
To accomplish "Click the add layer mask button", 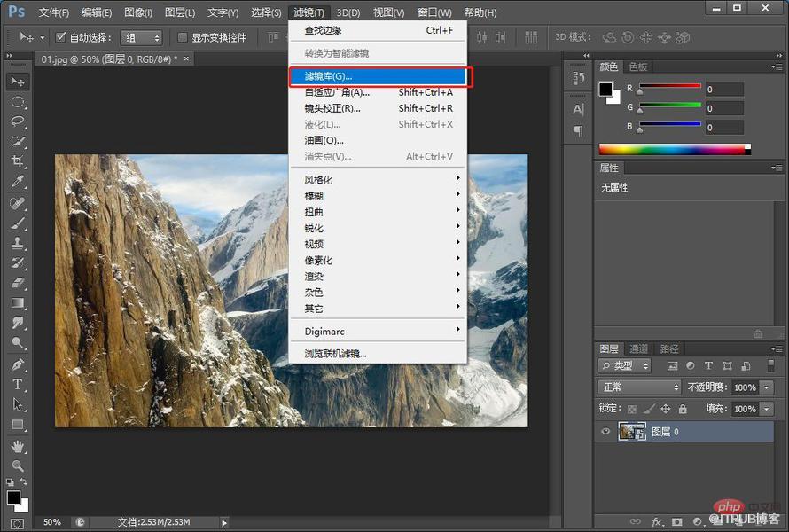I will coord(676,521).
